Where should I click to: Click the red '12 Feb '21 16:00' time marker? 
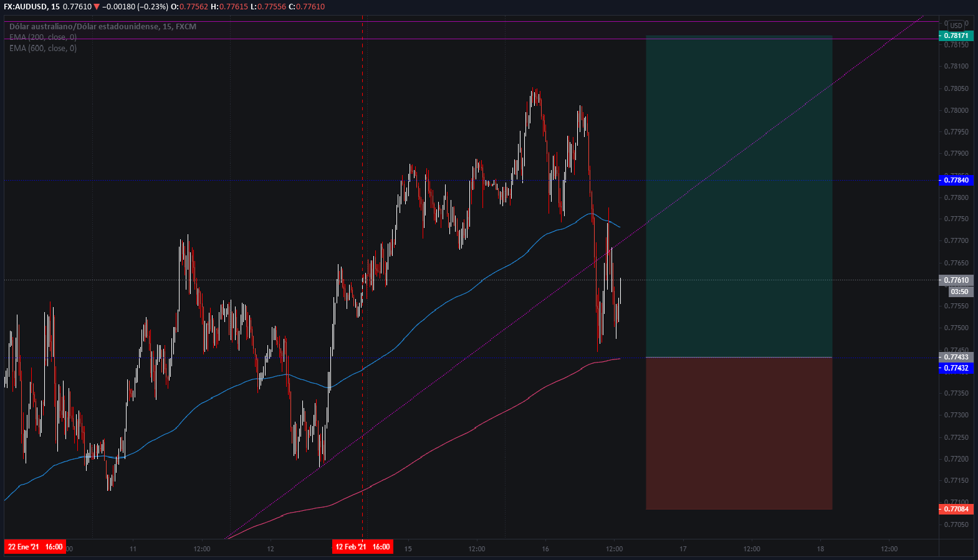(362, 547)
